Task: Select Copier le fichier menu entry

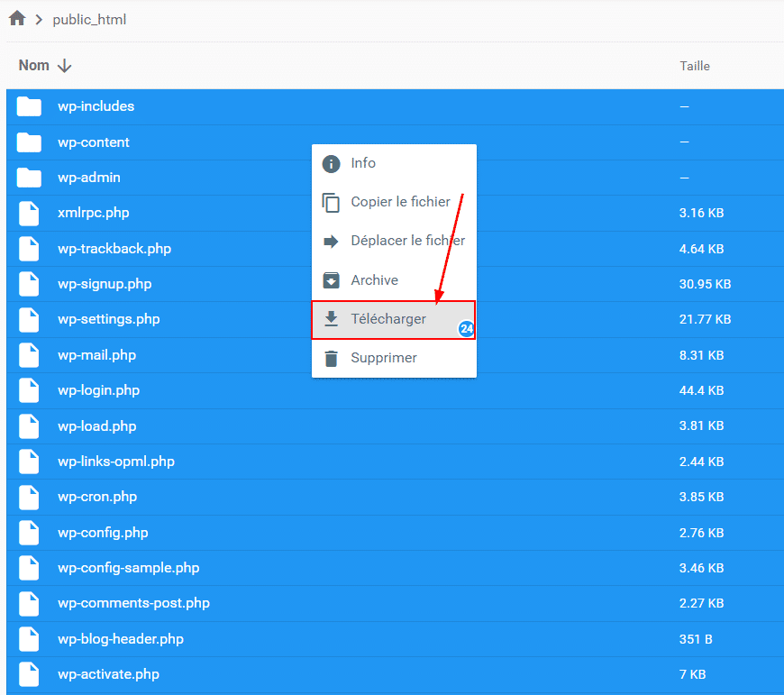Action: [400, 202]
